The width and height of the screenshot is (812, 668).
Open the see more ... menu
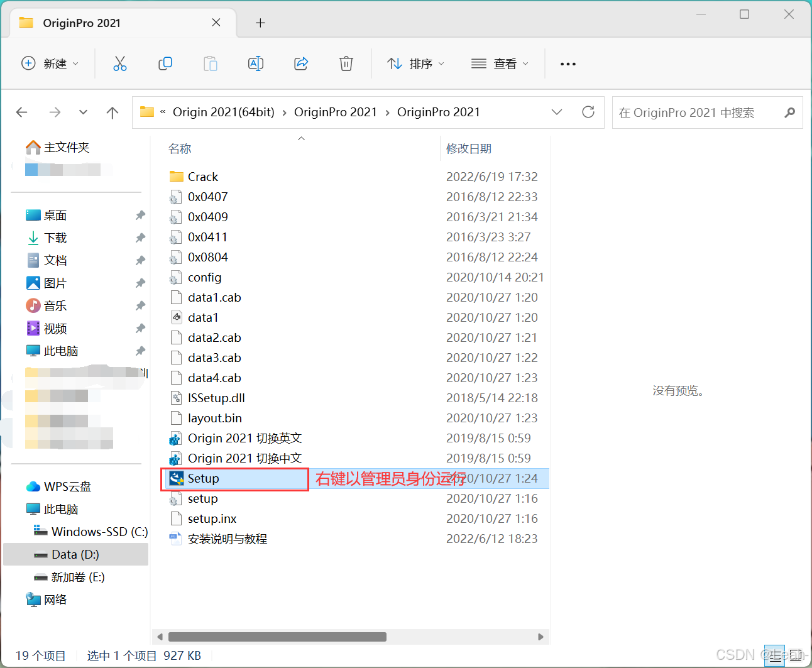(568, 63)
